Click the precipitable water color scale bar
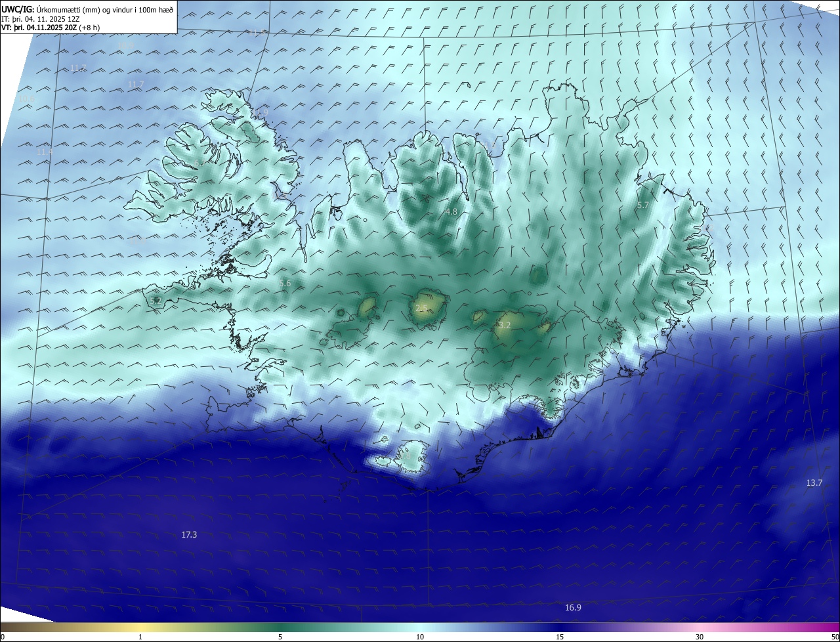840x642 pixels. 420,628
